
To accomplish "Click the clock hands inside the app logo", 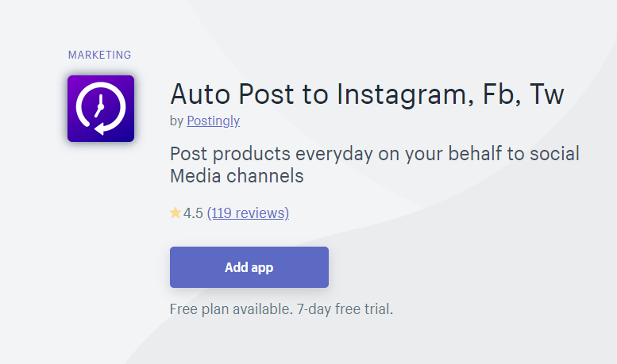I will click(x=99, y=106).
